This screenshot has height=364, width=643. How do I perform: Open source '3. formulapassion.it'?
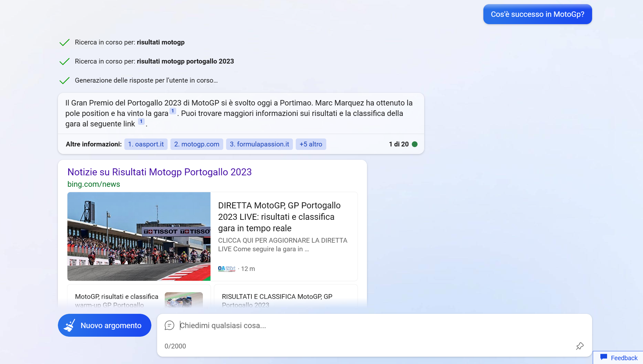coord(259,144)
